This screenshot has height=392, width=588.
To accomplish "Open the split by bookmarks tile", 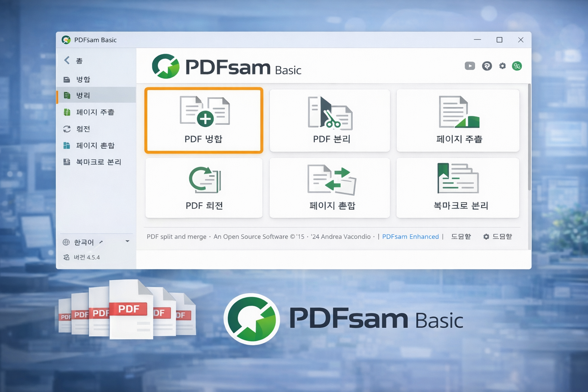I will tap(458, 188).
